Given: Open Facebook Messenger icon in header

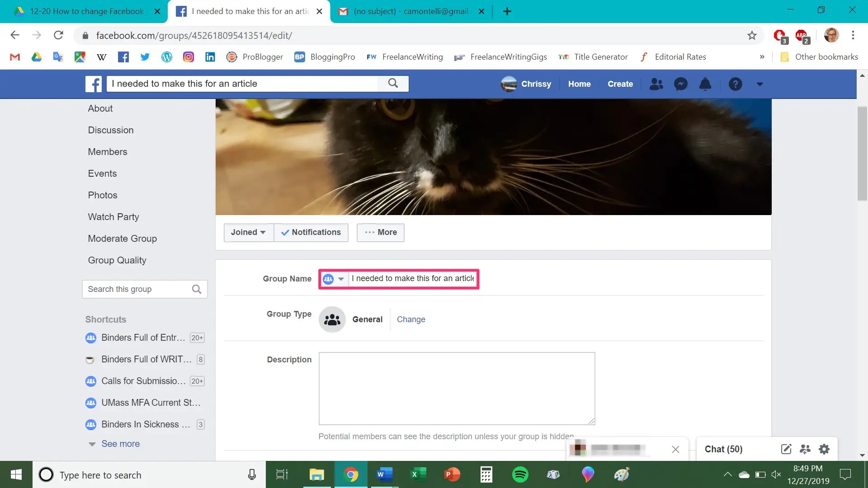Looking at the screenshot, I should [680, 84].
